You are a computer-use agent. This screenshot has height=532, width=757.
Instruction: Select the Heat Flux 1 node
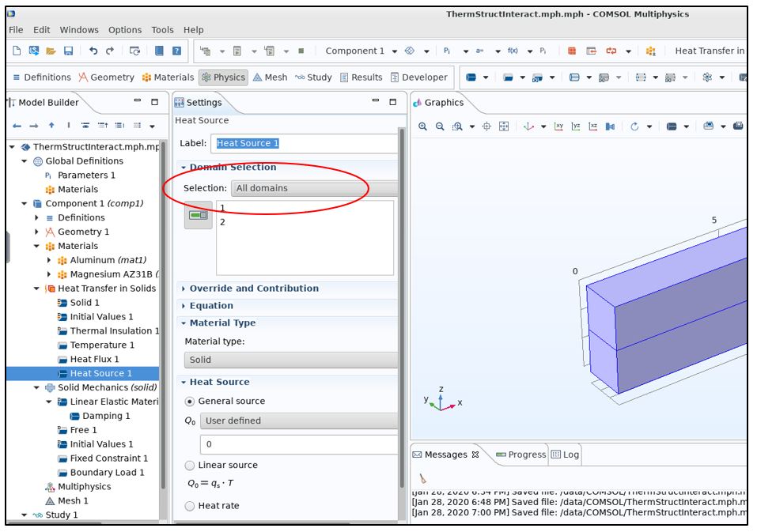click(94, 360)
